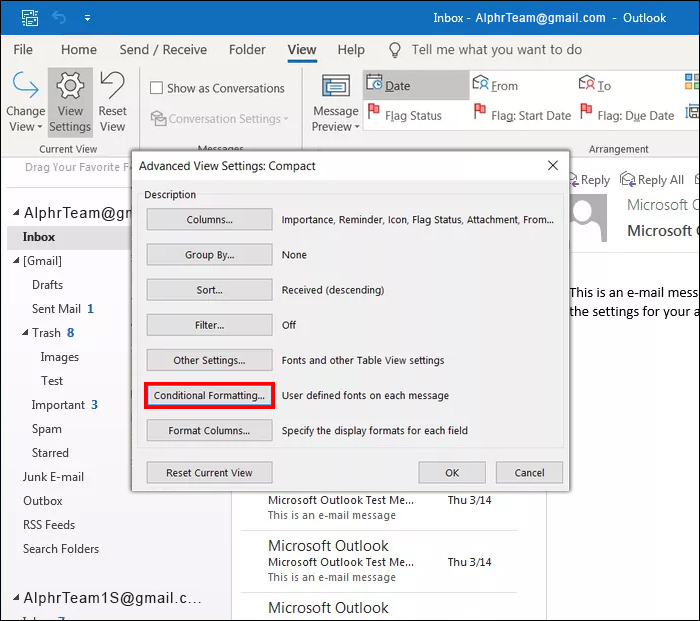
Task: Open Conversation Settings dropdown
Action: [220, 119]
